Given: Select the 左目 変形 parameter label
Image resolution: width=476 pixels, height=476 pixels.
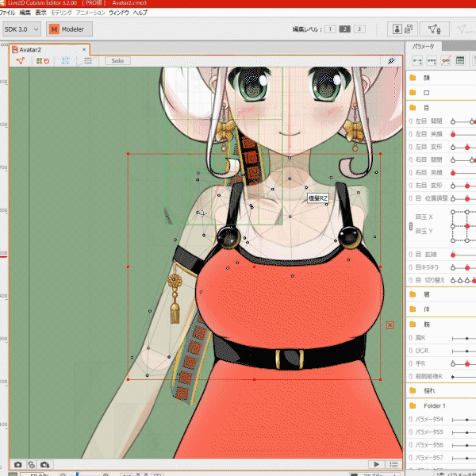Looking at the screenshot, I should pos(428,147).
